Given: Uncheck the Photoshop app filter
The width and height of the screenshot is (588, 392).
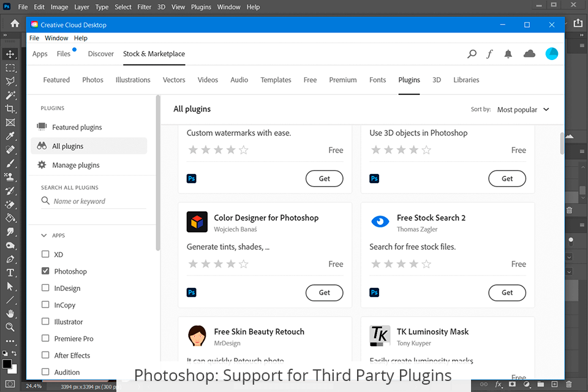Looking at the screenshot, I should pos(45,271).
